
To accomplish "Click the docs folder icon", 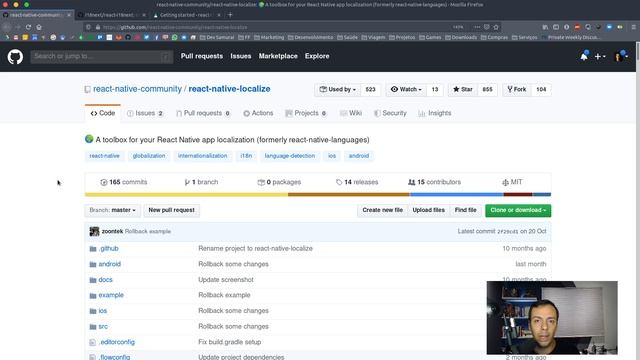I will (x=93, y=280).
